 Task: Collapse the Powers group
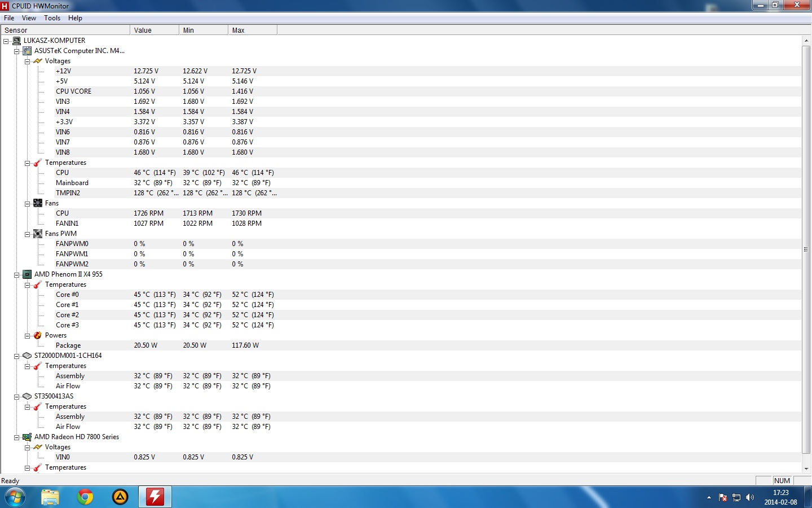point(27,336)
